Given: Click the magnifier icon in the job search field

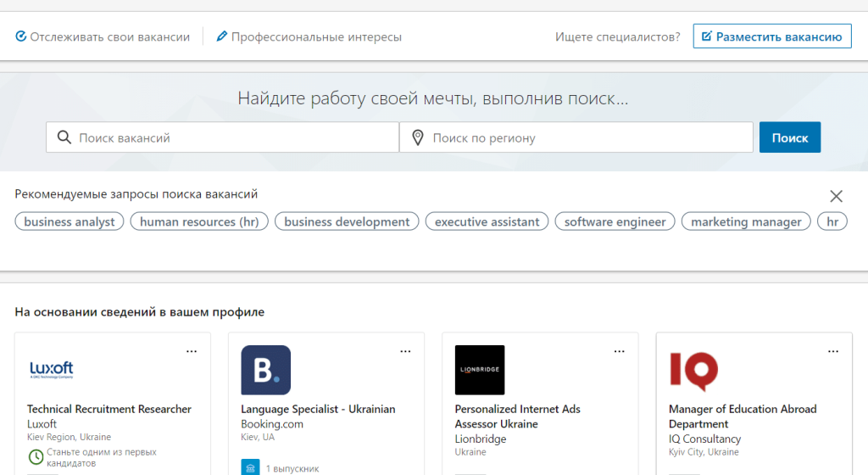Looking at the screenshot, I should pos(64,137).
